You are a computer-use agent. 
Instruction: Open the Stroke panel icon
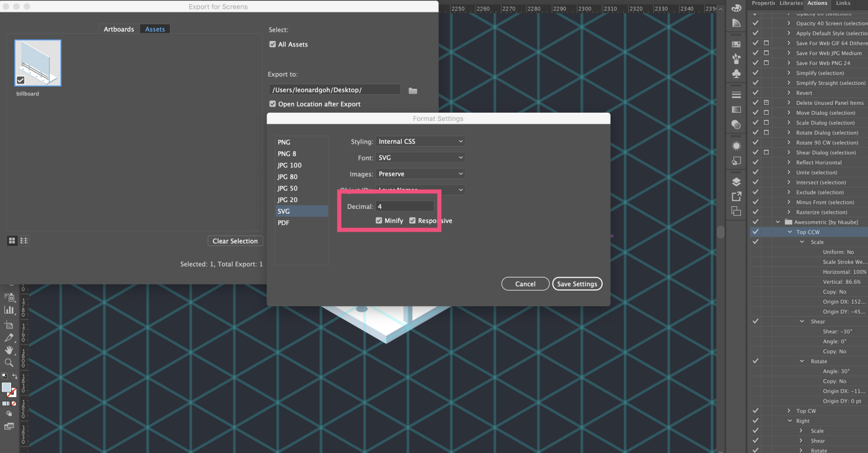736,95
